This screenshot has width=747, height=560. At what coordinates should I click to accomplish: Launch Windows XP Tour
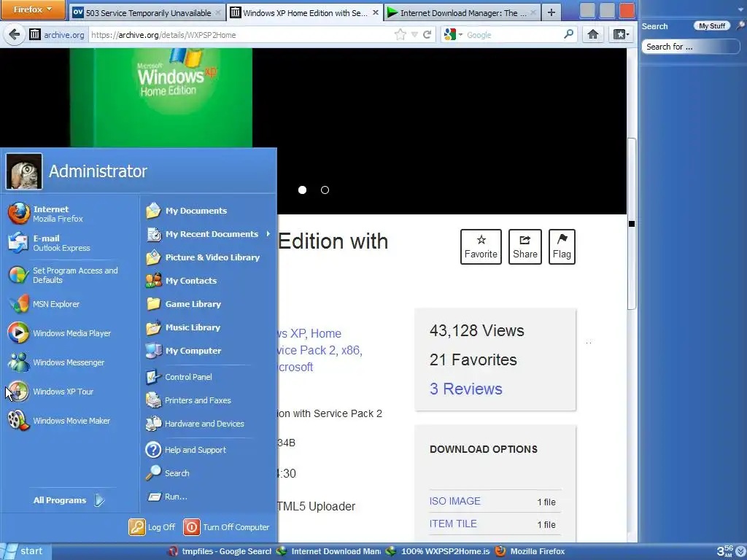click(x=51, y=392)
